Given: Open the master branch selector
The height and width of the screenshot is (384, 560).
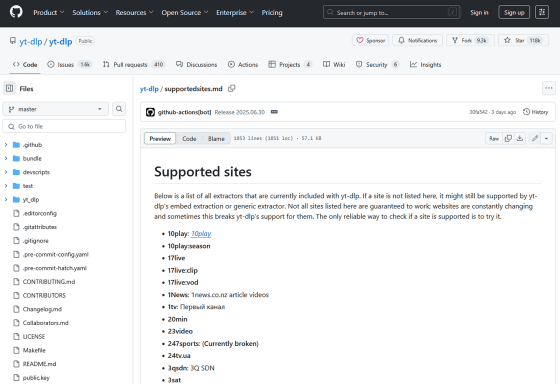Looking at the screenshot, I should [55, 109].
